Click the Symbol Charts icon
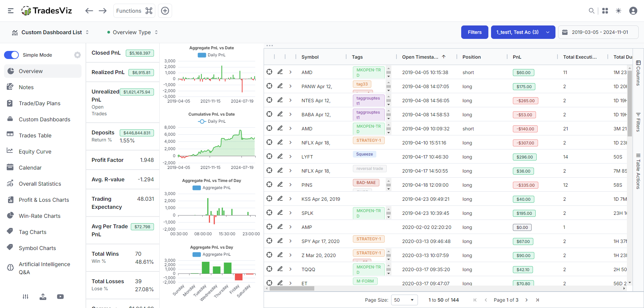Screen dimensions: 644x308 (10, 247)
